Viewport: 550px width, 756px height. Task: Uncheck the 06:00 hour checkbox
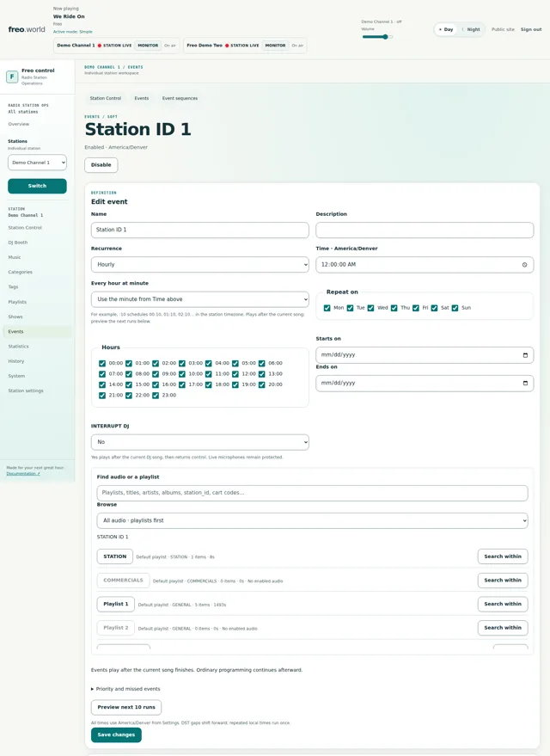tap(261, 364)
